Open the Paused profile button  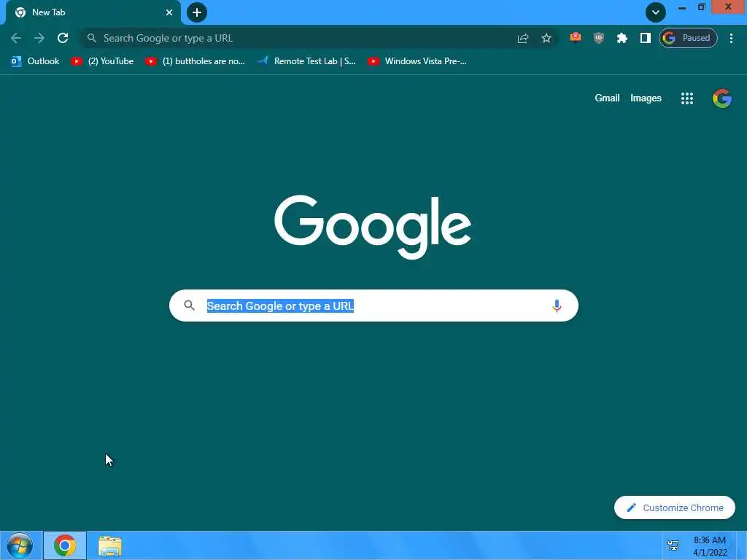pos(688,38)
